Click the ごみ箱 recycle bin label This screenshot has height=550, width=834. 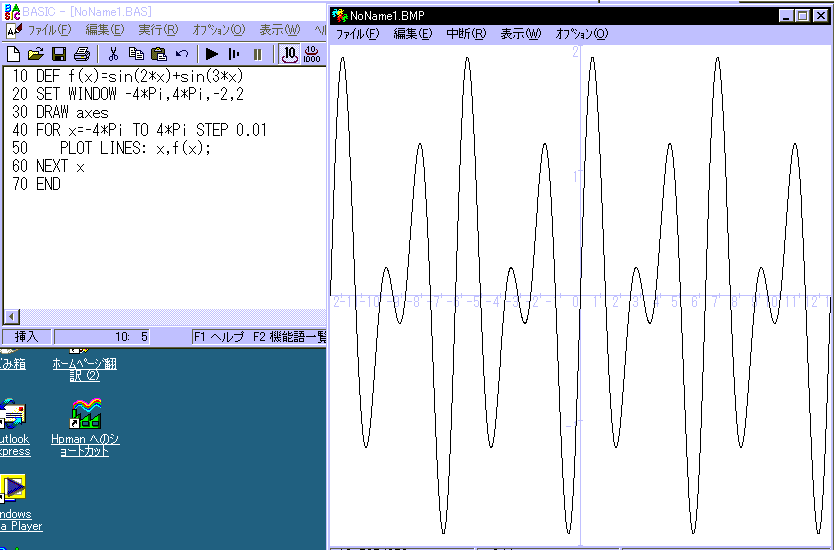tap(13, 364)
